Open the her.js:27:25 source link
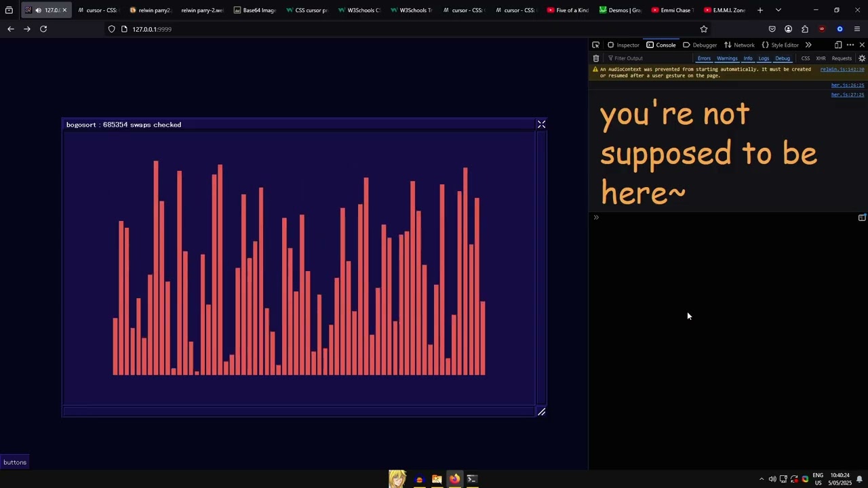Viewport: 868px width, 488px height. pyautogui.click(x=848, y=95)
